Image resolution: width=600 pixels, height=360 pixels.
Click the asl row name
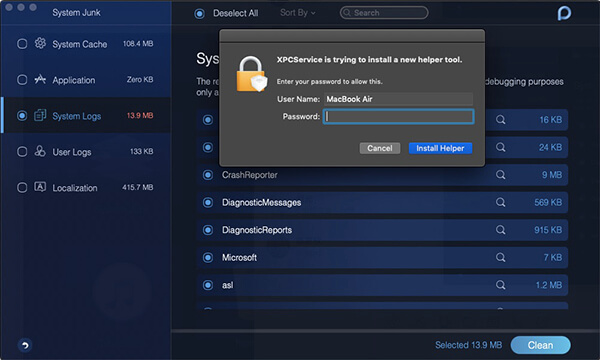click(x=227, y=285)
